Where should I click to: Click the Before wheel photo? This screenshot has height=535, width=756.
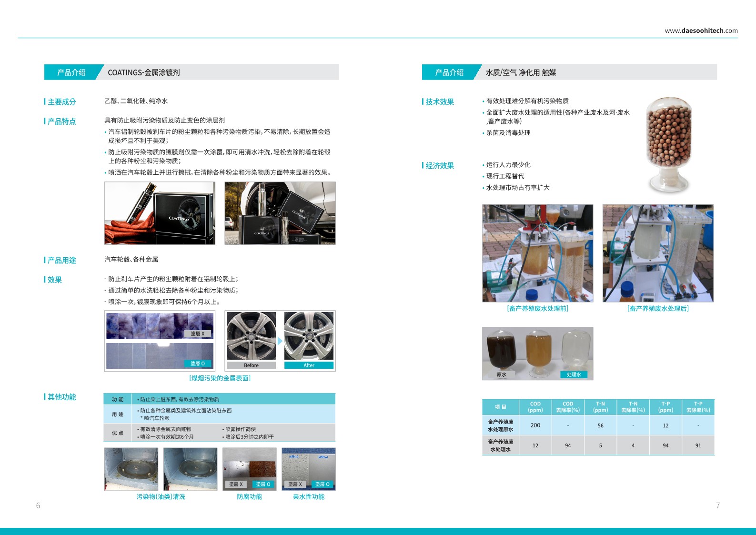pyautogui.click(x=251, y=336)
